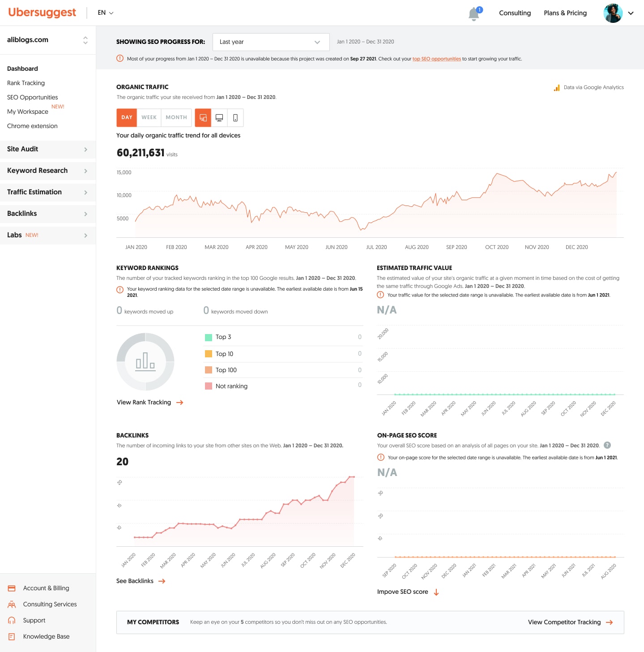Expand the Site Audit section
The width and height of the screenshot is (644, 652).
pos(48,149)
